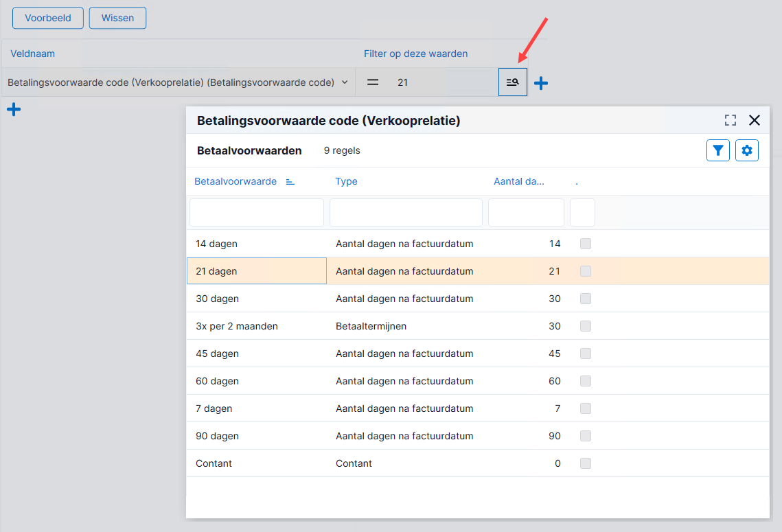Select the 30 dagen row
Screen dimensions: 782x532
point(478,299)
